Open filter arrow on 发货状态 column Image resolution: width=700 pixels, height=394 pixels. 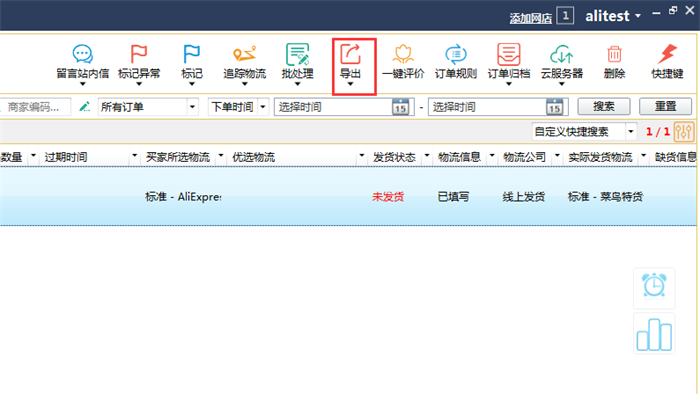[427, 156]
